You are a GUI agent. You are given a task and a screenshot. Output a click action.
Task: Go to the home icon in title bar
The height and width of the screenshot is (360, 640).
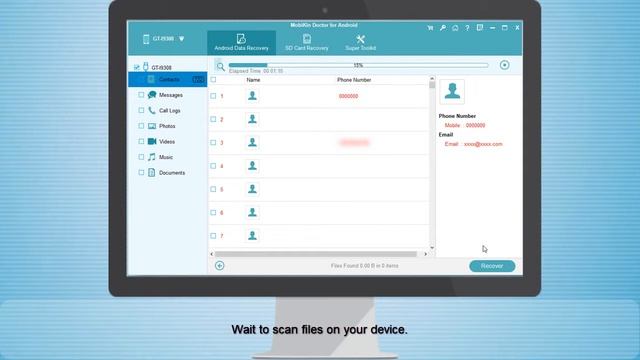(455, 28)
